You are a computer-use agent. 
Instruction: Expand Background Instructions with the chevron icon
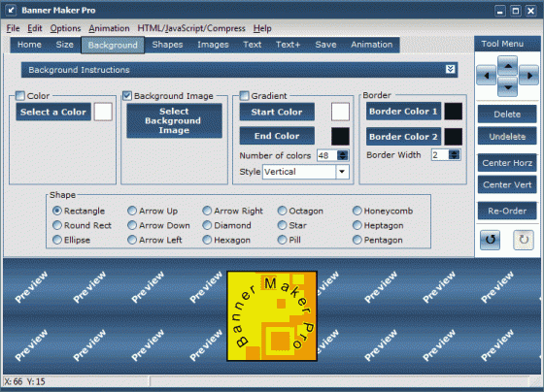(450, 69)
